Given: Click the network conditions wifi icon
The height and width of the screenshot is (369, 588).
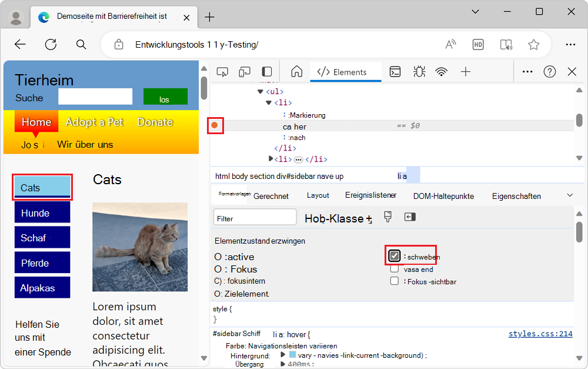Looking at the screenshot, I should [x=441, y=71].
